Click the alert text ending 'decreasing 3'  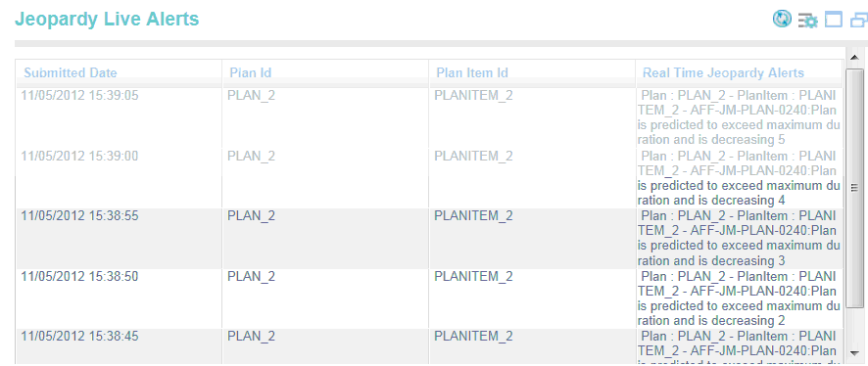(x=739, y=238)
